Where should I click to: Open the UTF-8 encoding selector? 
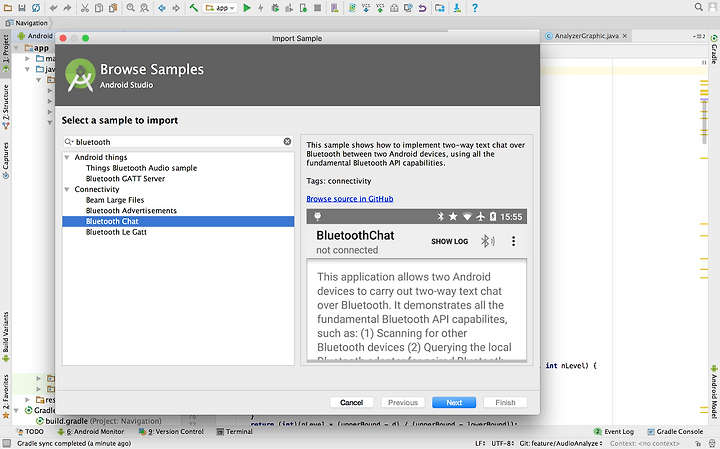click(502, 443)
